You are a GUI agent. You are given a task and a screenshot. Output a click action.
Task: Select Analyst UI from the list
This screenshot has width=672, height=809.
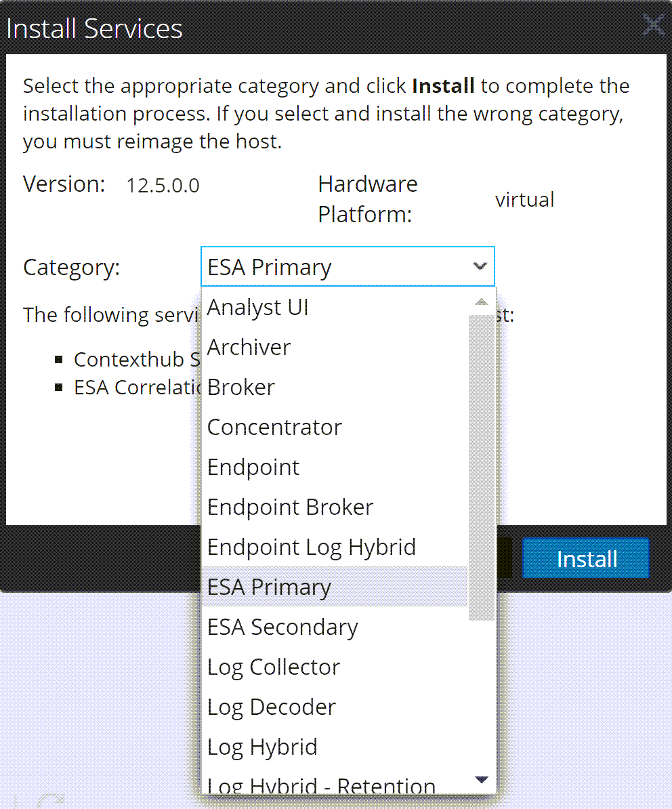point(258,308)
